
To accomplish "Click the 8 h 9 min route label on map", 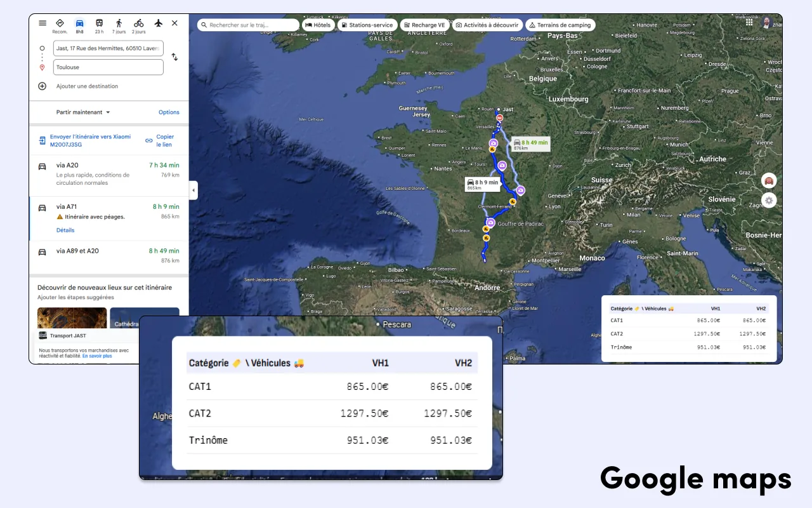I will 483,184.
